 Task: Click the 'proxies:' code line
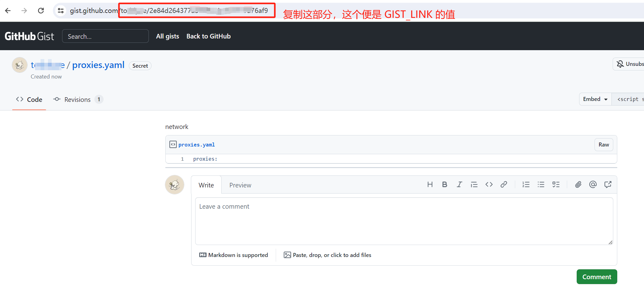coord(205,159)
